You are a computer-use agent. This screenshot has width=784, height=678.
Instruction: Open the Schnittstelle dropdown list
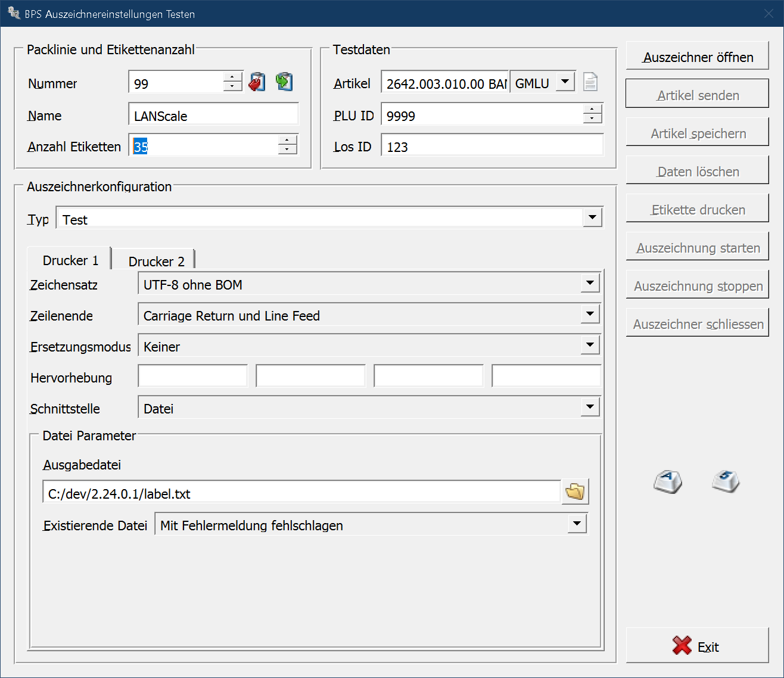(590, 407)
